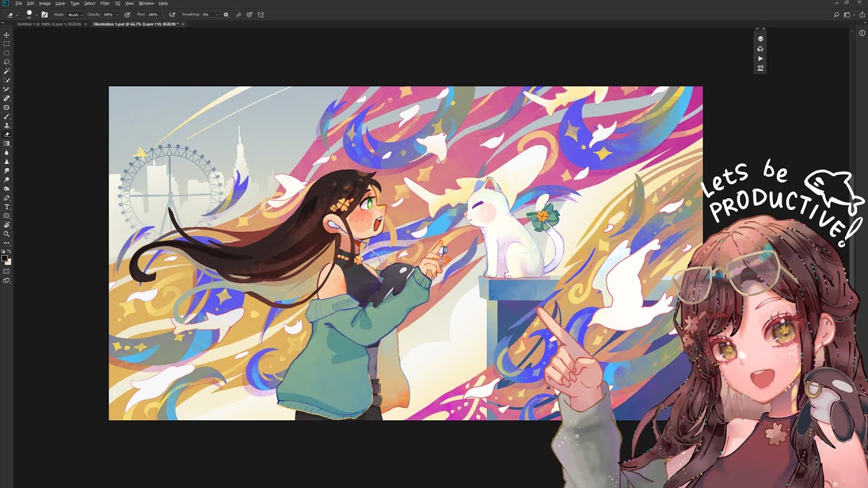
Task: Open the workspace switcher dropdown
Action: 850,14
